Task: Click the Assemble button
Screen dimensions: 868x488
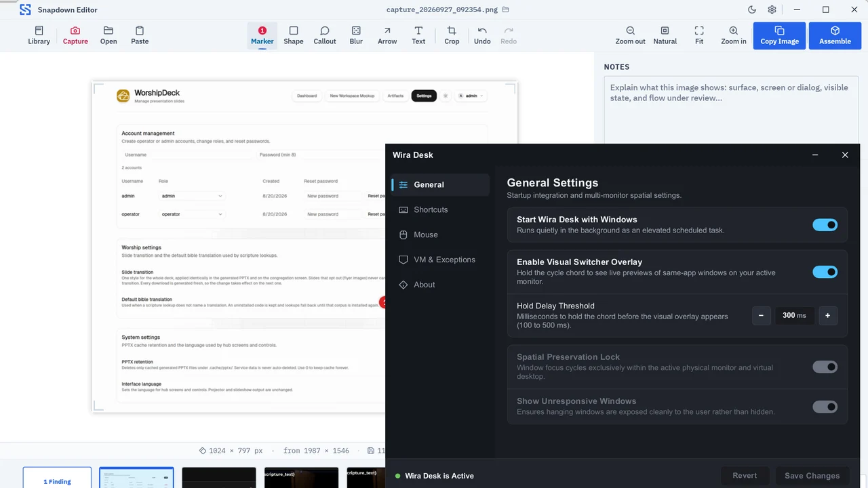Action: click(835, 36)
